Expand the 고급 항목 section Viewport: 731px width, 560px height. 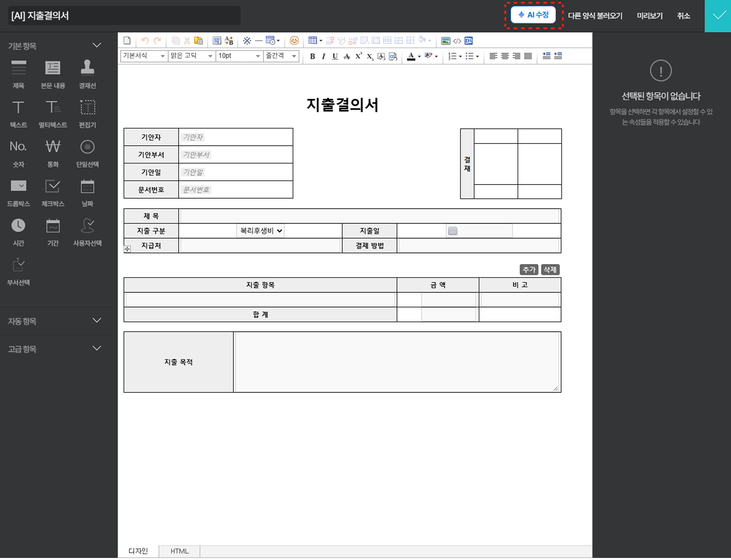(96, 349)
